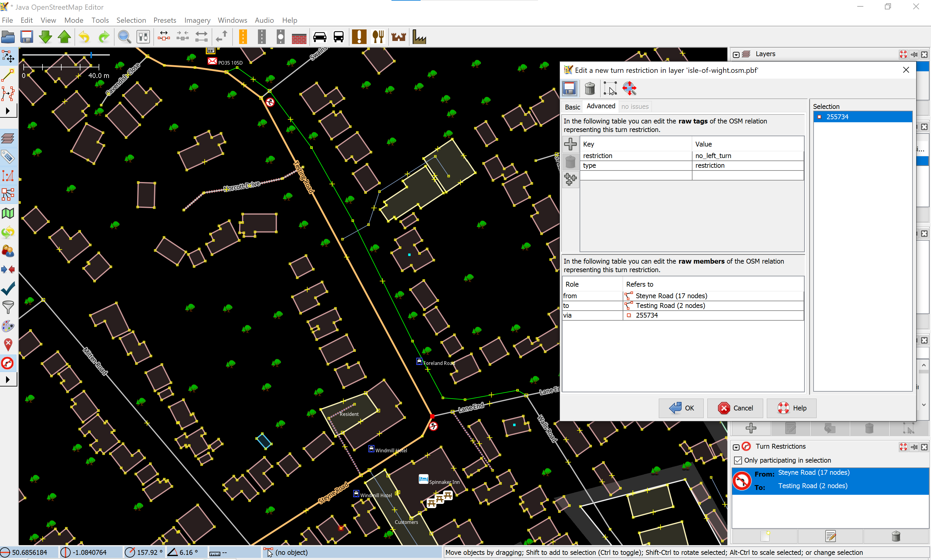Screen dimensions: 931x560
Task: Click the Help button in the dialog
Action: click(x=792, y=408)
